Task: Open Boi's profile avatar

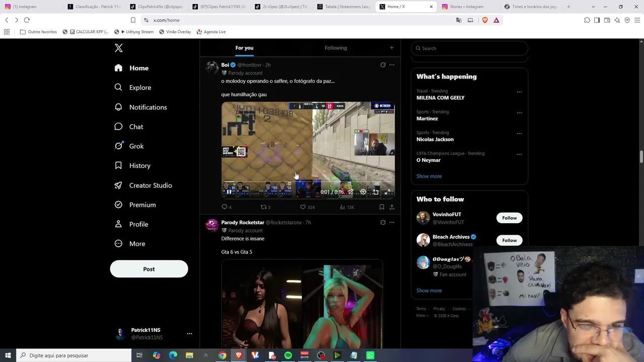Action: tap(212, 68)
